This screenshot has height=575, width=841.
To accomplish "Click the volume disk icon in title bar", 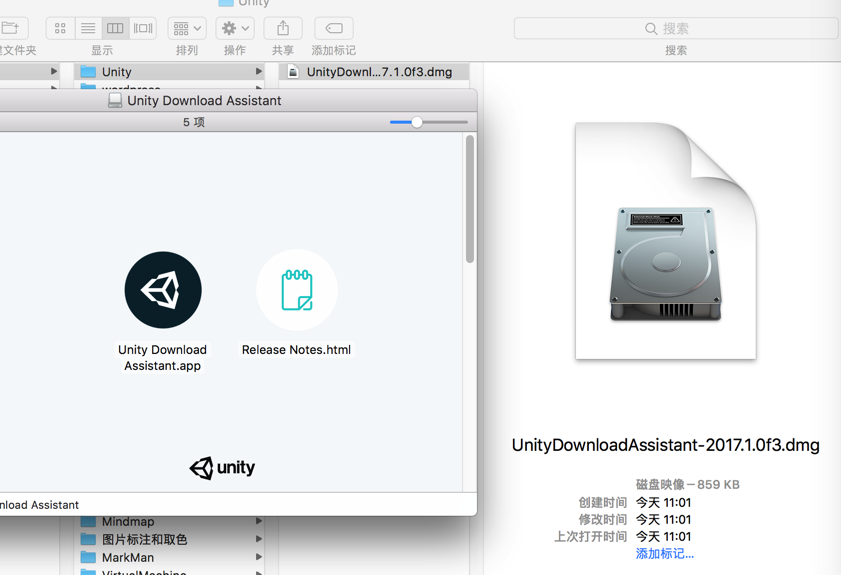I will pos(115,100).
